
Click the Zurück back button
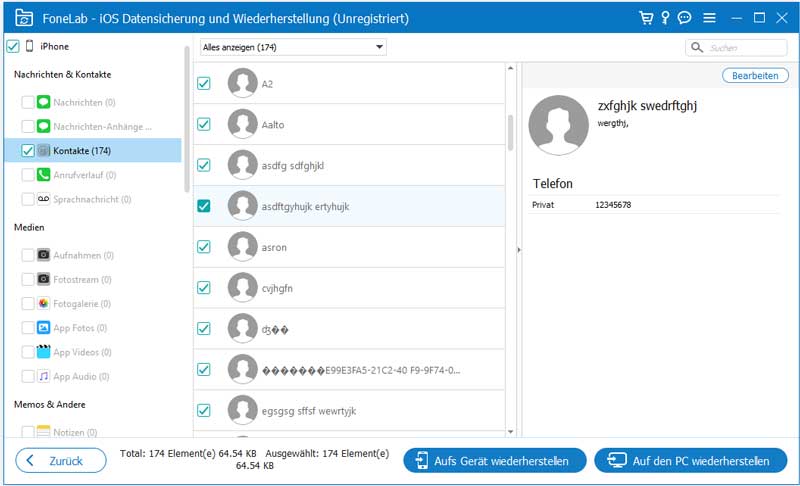pos(61,461)
